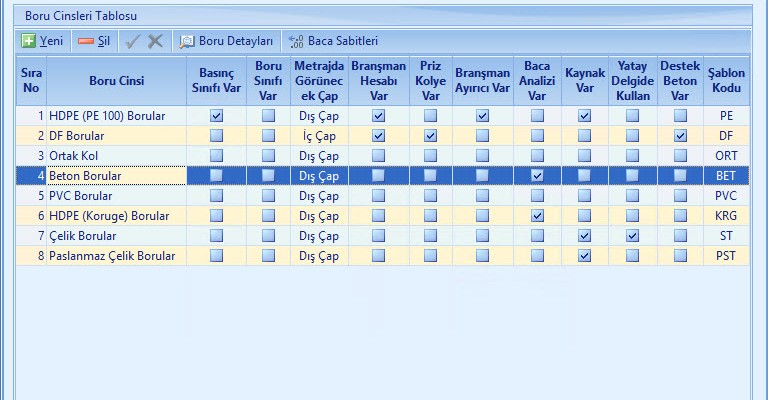Click the KRG template code cell
The width and height of the screenshot is (768, 400).
(x=726, y=216)
